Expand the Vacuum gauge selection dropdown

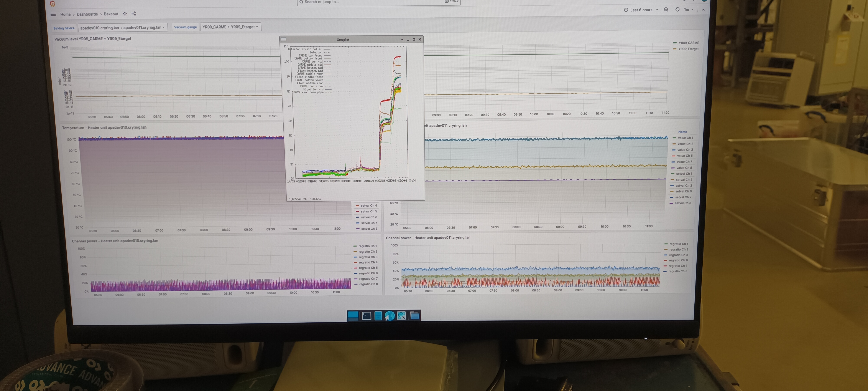230,27
